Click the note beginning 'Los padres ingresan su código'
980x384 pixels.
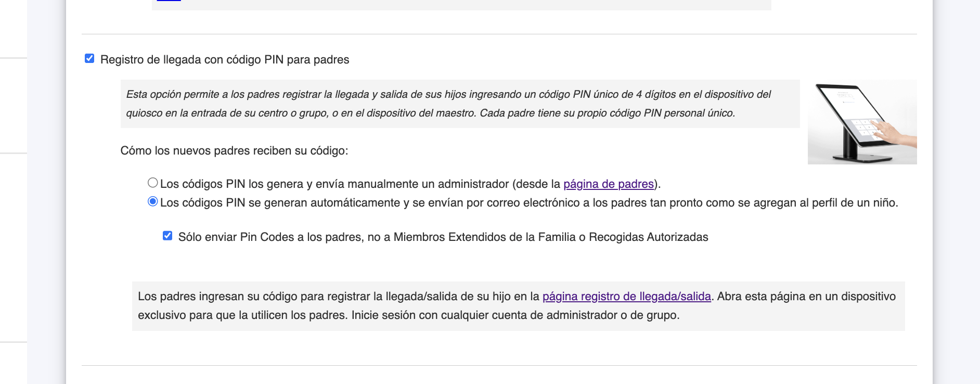[518, 306]
